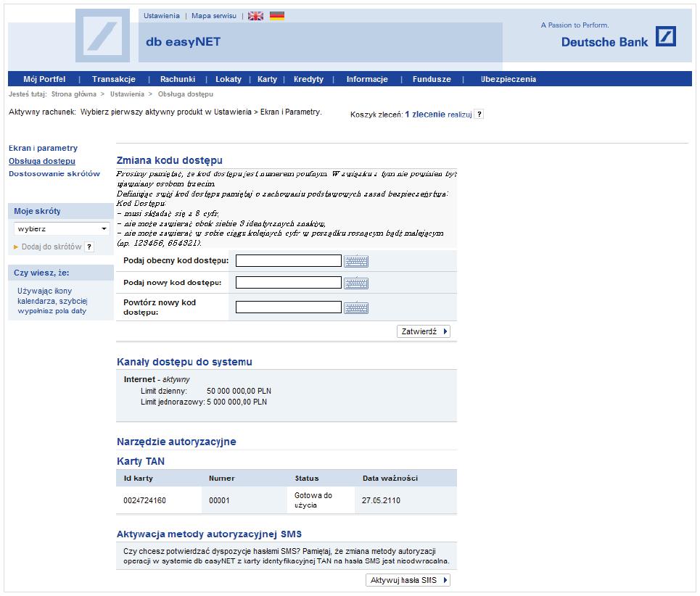Open help icon next to Koszyk zleceń
The image size is (700, 596).
(x=479, y=115)
